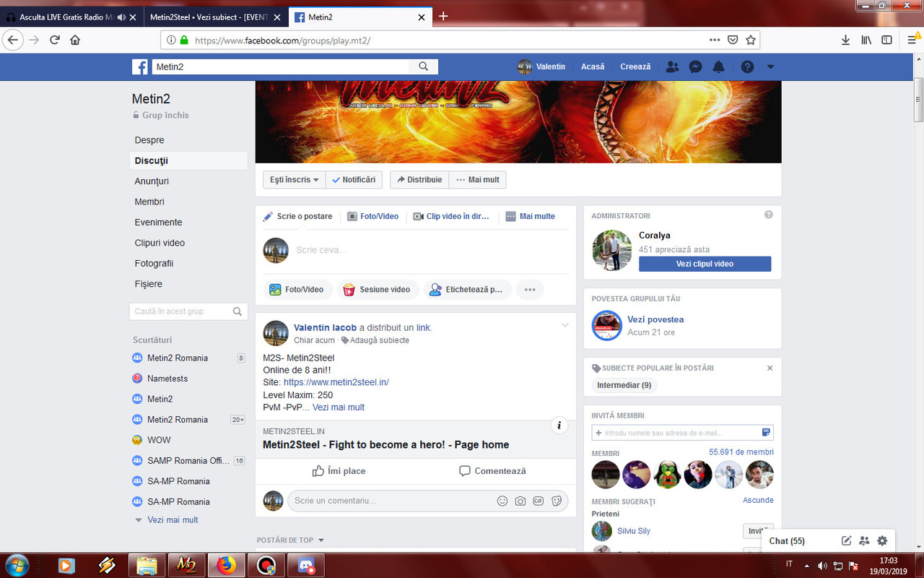Screen dimensions: 924x578
Task: Click link info icon on shared link
Action: [x=559, y=426]
